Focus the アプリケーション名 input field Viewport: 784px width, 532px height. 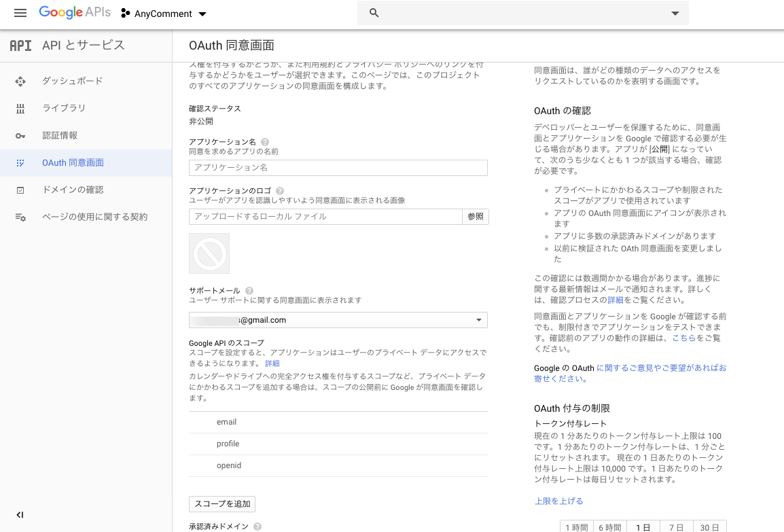pyautogui.click(x=338, y=168)
